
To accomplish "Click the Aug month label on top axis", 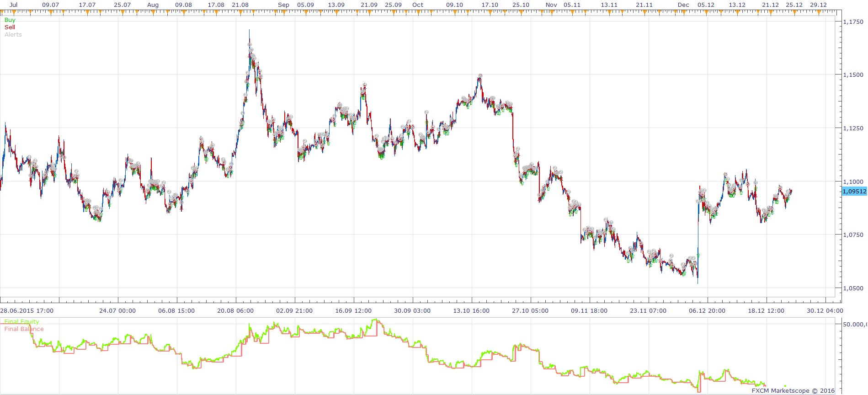I will [x=153, y=5].
